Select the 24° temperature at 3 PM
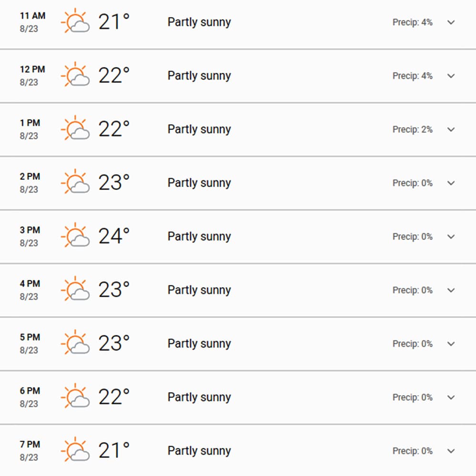Screen dimensions: 476x476 (x=114, y=236)
